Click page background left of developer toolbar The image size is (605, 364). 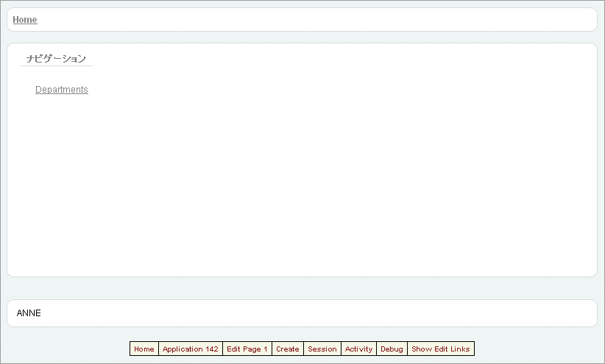66,349
